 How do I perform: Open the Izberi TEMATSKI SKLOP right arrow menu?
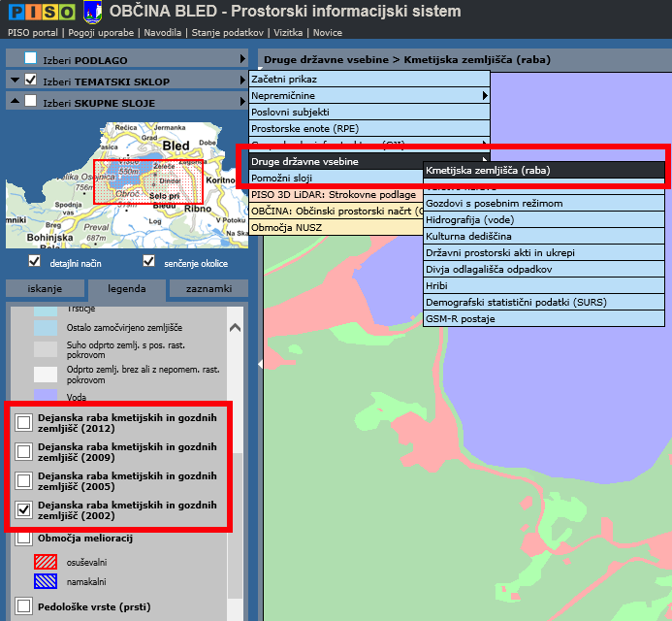[x=242, y=81]
